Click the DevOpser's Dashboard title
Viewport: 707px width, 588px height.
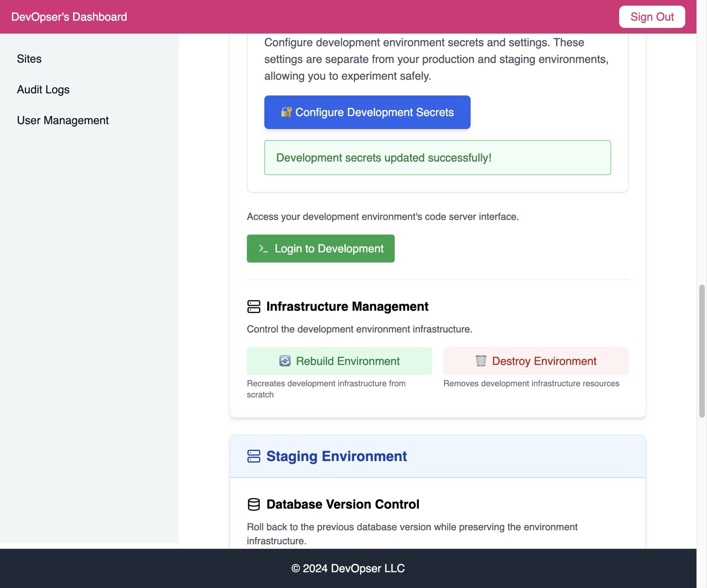pos(69,17)
